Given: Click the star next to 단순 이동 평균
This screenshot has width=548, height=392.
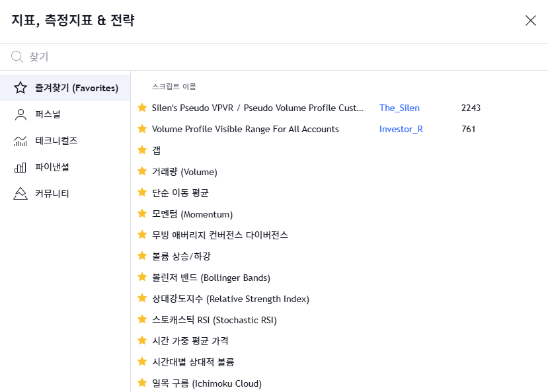Looking at the screenshot, I should pos(141,192).
